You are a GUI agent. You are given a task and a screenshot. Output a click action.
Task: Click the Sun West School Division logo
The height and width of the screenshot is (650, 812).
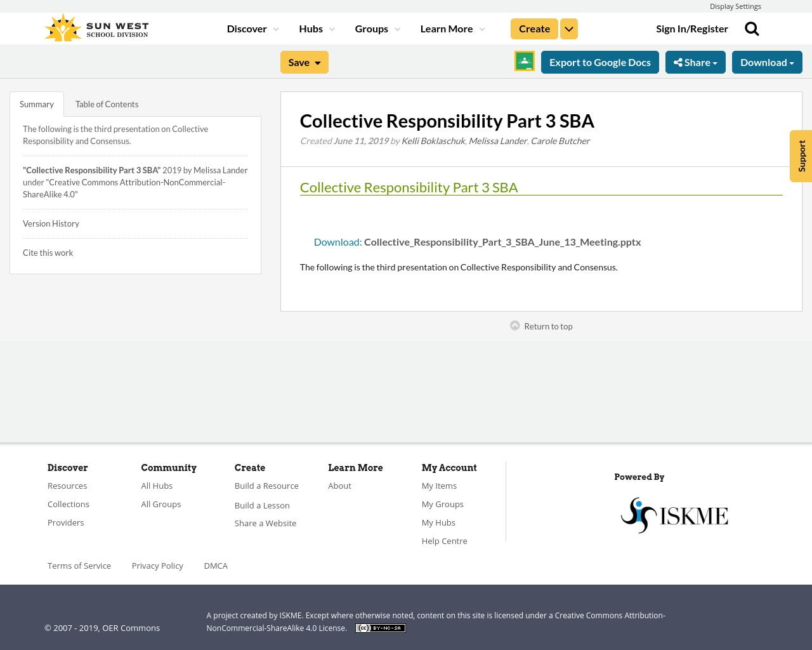[95, 27]
